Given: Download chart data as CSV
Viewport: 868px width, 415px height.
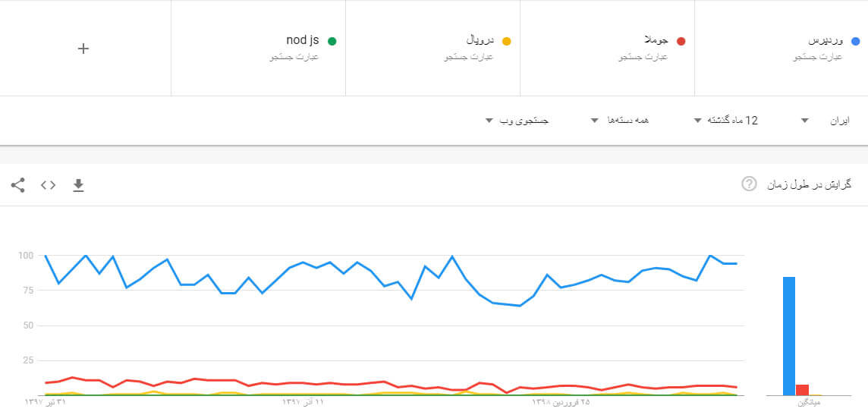Looking at the screenshot, I should (79, 185).
